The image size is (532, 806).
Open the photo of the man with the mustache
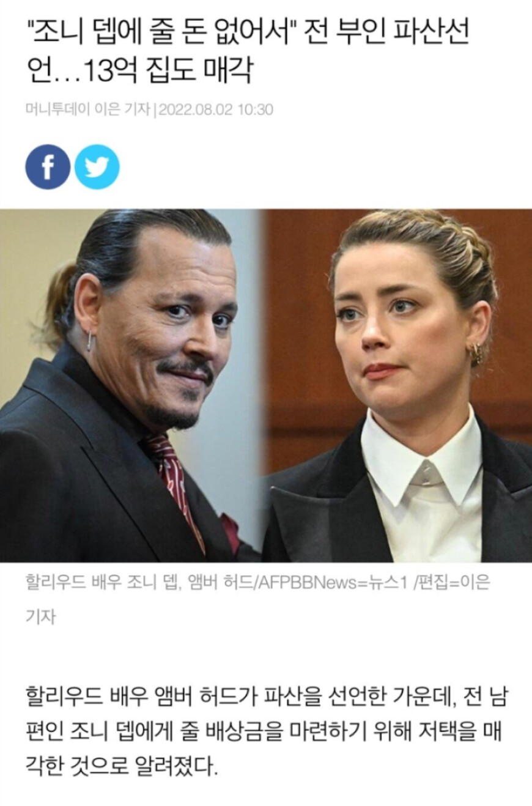coord(130,385)
